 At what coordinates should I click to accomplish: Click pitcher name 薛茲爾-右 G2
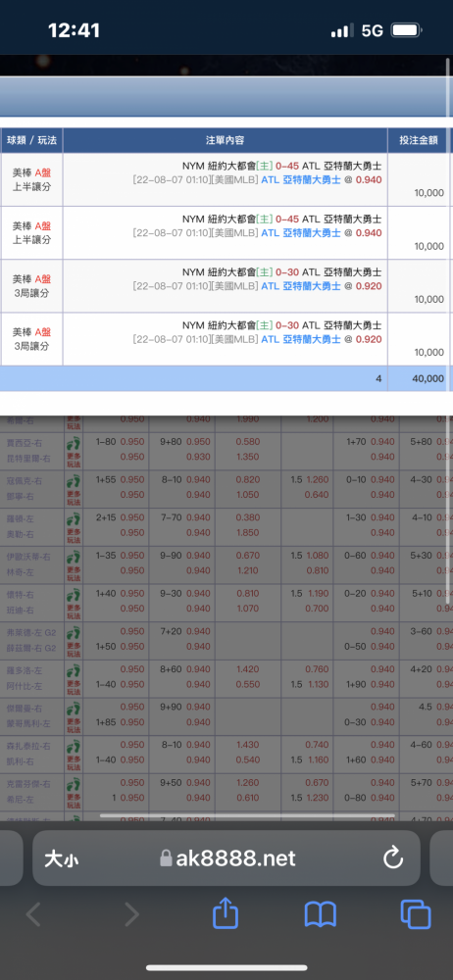31,646
